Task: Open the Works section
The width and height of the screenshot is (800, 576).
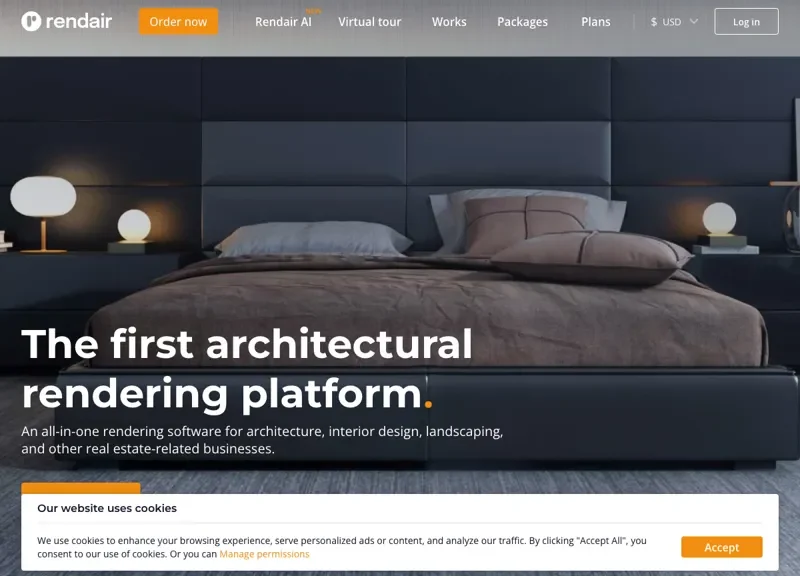Action: 449,22
